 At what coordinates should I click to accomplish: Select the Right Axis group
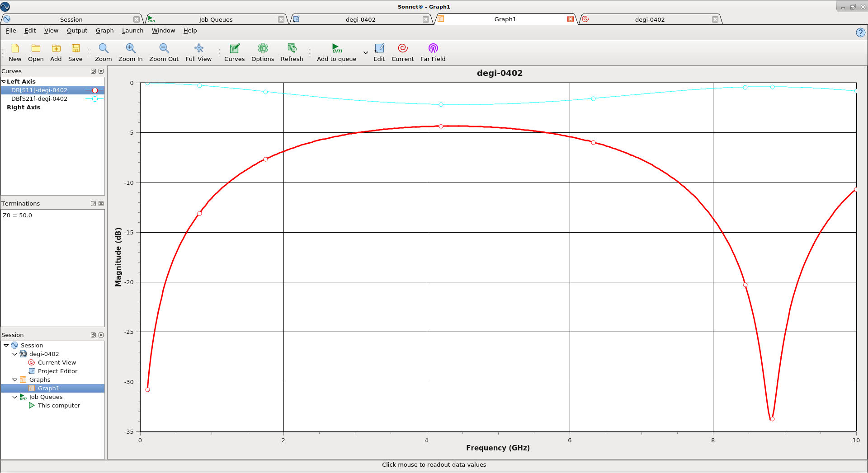[24, 108]
